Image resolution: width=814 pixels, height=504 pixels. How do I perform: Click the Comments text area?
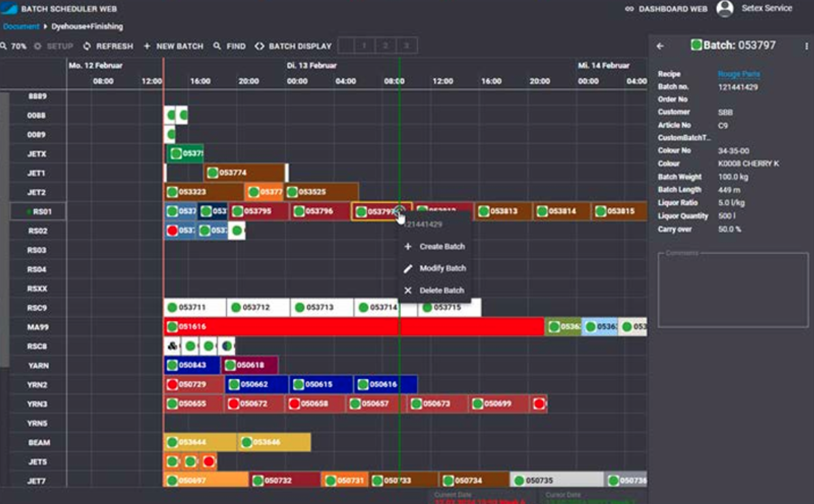[x=733, y=290]
